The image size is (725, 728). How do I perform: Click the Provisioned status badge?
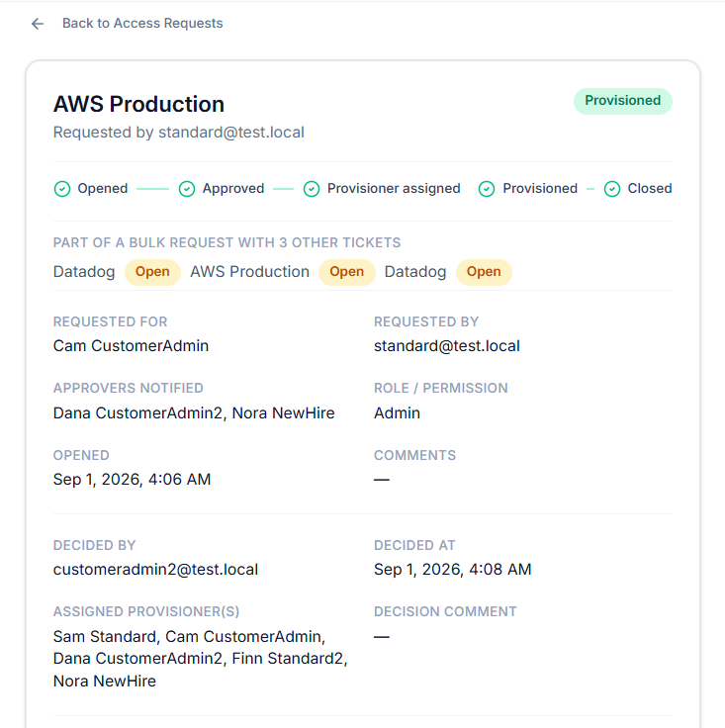(622, 101)
